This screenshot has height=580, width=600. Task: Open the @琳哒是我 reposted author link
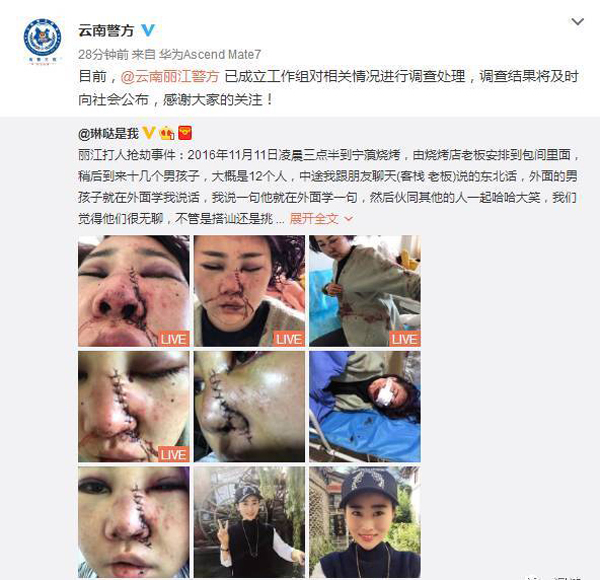coord(108,134)
